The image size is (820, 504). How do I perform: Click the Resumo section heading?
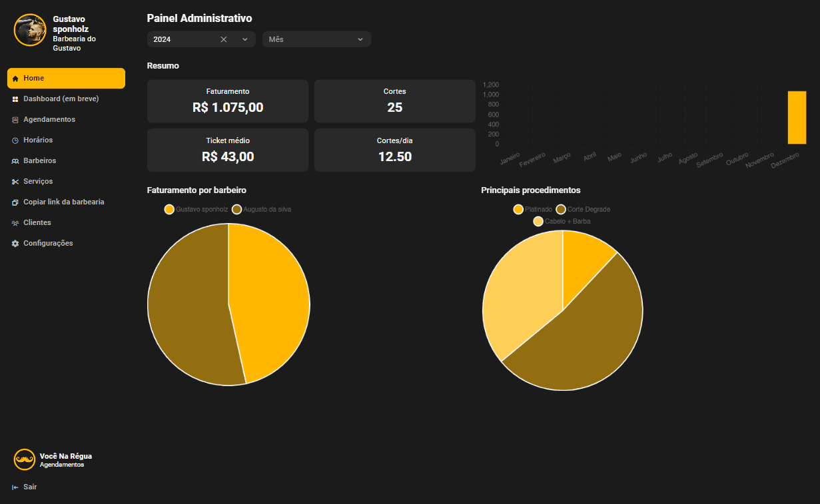pos(163,66)
